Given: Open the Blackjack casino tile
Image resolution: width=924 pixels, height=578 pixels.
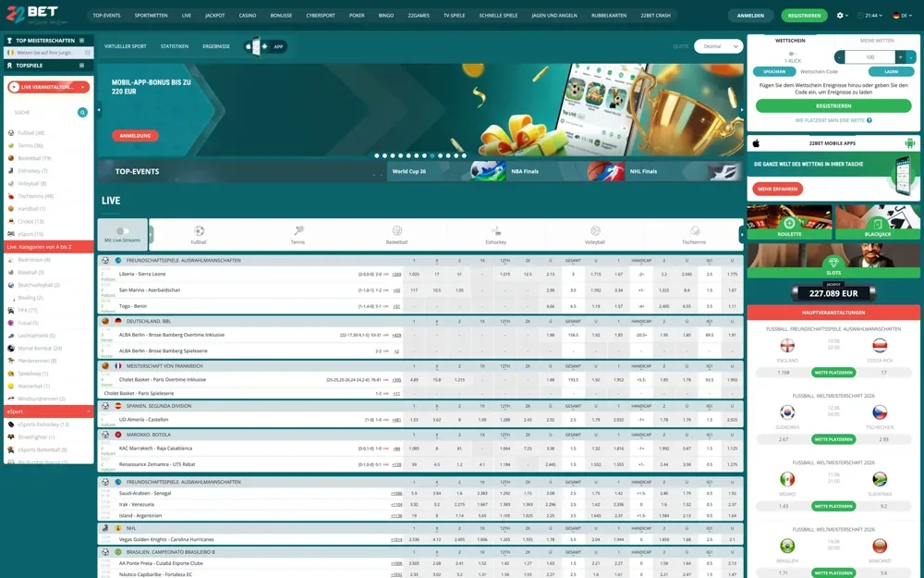Looking at the screenshot, I should tap(878, 222).
